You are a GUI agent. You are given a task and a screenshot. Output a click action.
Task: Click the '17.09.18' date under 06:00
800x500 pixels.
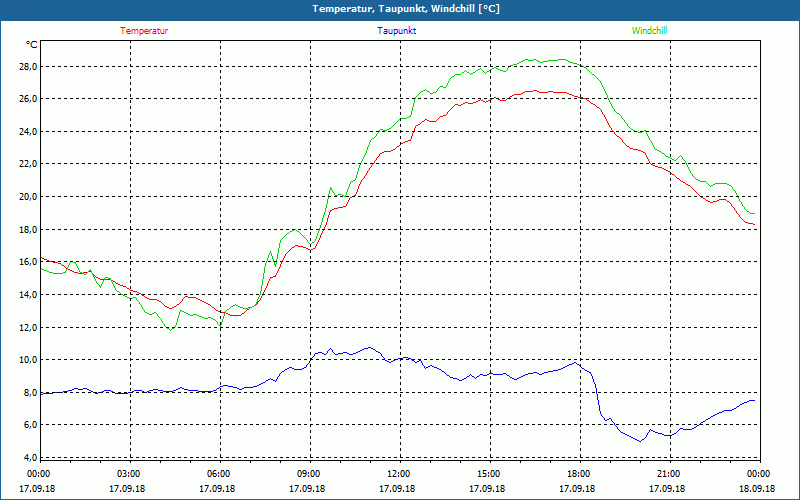217,488
